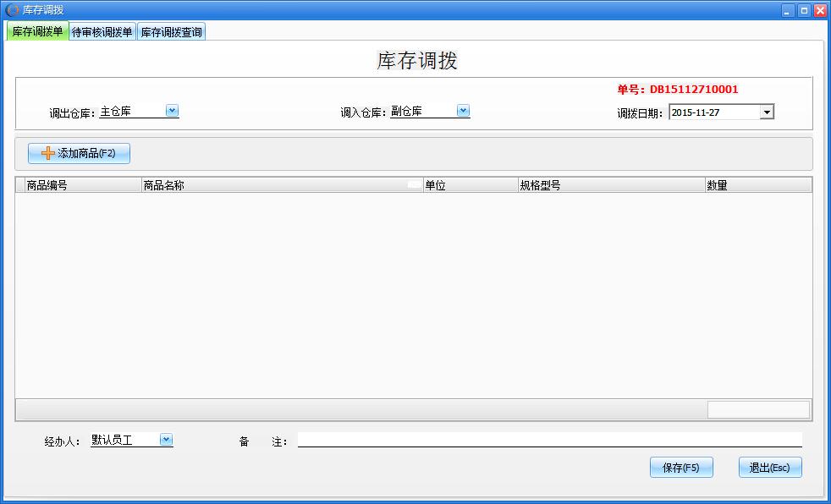The width and height of the screenshot is (831, 504).
Task: Switch to the 待审核调拨单 tab
Action: (102, 32)
